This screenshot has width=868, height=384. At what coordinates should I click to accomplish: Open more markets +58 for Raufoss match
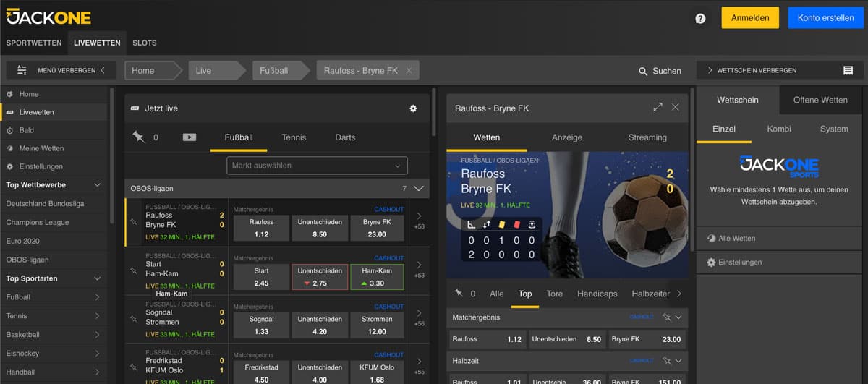(x=420, y=221)
